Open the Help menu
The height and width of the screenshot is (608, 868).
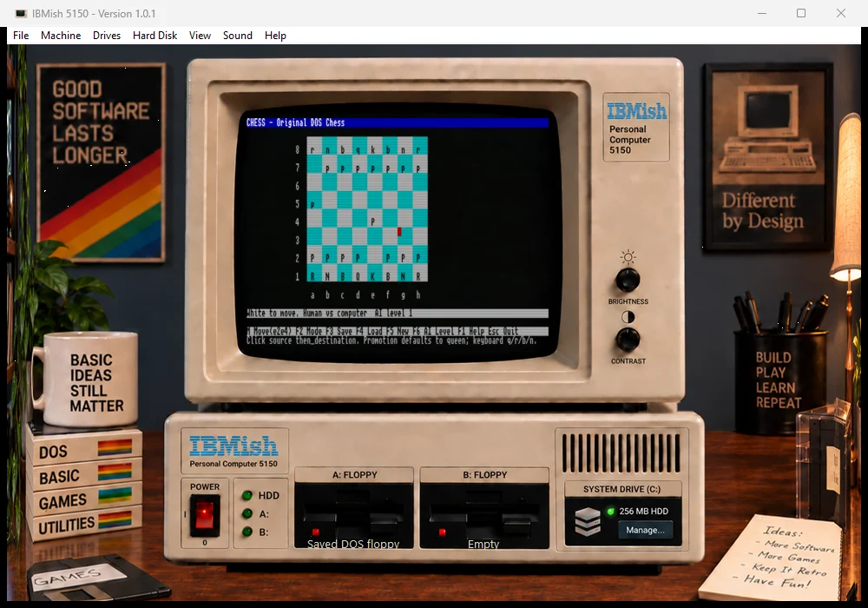(275, 36)
